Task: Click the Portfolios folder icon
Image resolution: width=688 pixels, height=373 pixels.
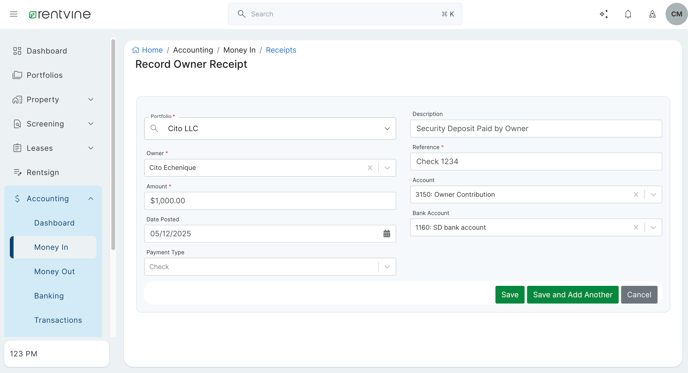Action: [x=17, y=75]
